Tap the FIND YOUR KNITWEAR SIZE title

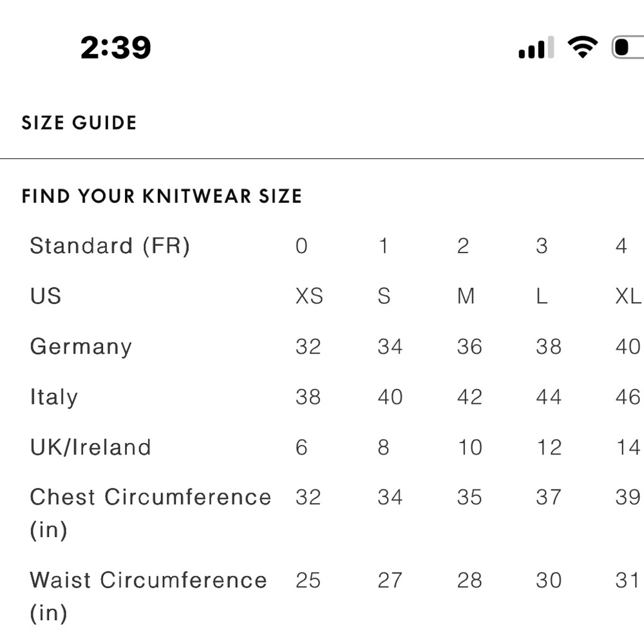point(162,196)
